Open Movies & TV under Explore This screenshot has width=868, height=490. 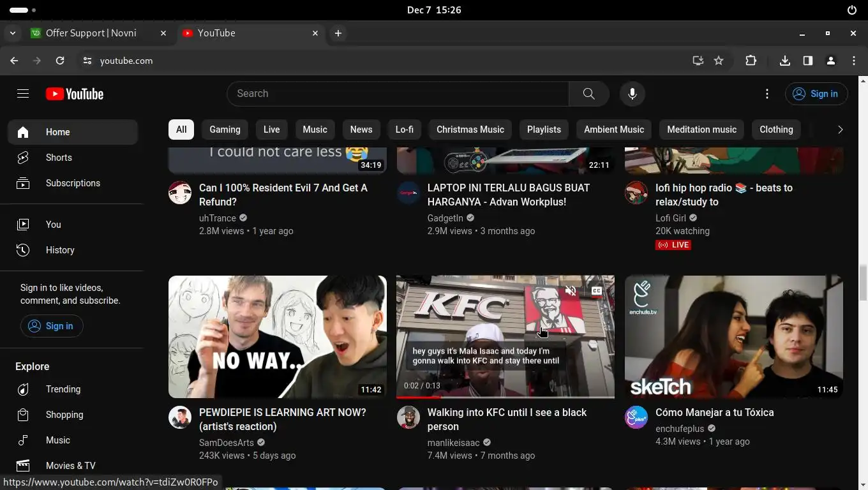click(73, 466)
